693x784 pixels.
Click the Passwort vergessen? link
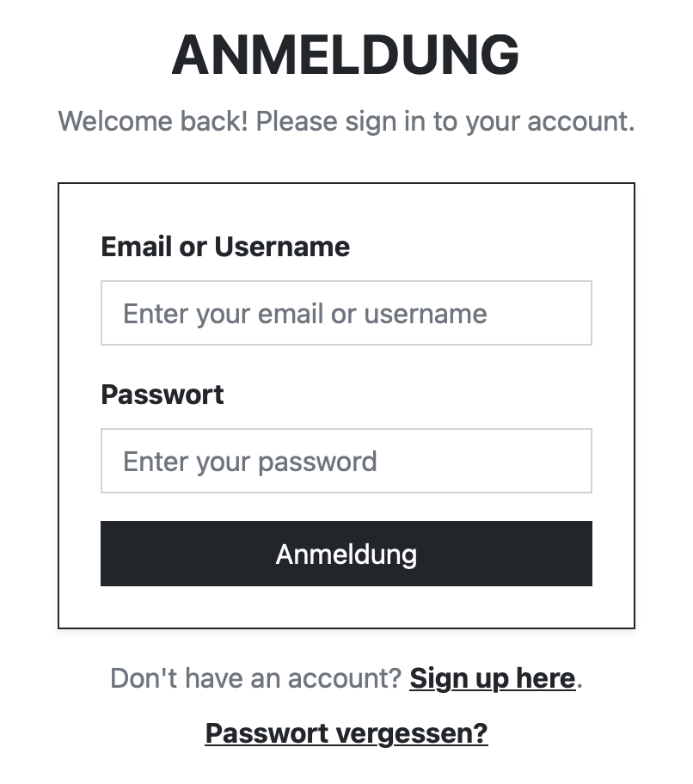pyautogui.click(x=346, y=733)
